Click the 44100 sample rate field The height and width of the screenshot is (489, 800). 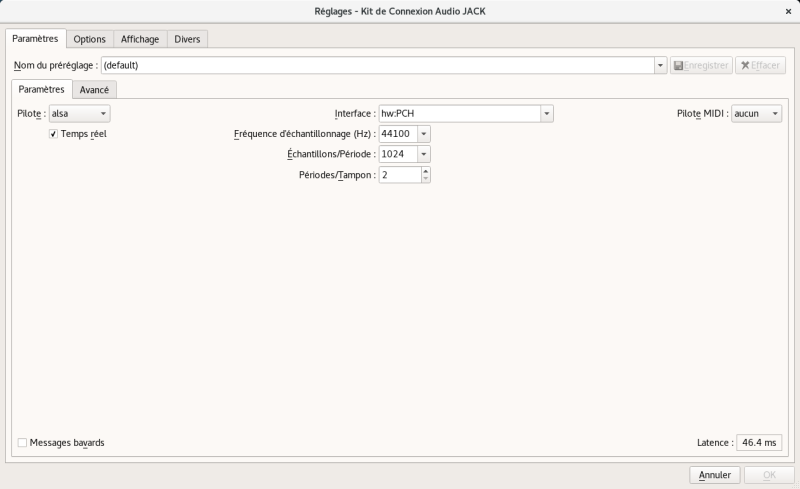(398, 134)
